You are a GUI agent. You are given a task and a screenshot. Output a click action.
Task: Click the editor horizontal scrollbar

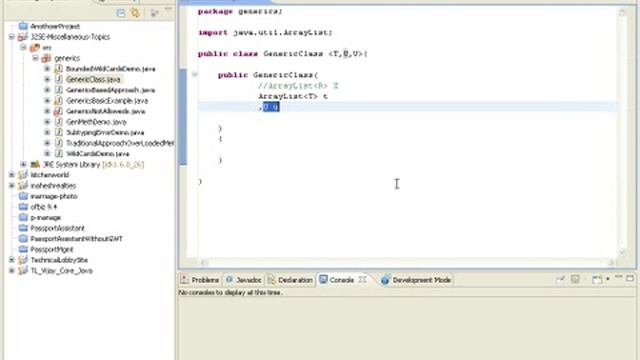408,262
